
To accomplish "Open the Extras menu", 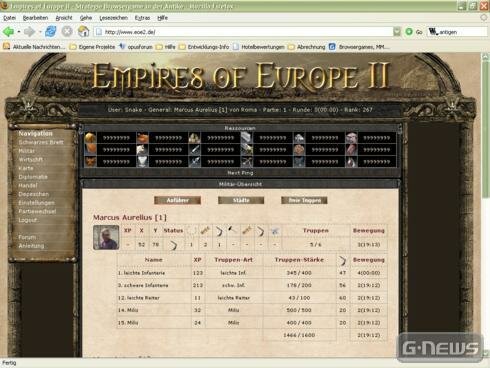I will click(x=142, y=18).
